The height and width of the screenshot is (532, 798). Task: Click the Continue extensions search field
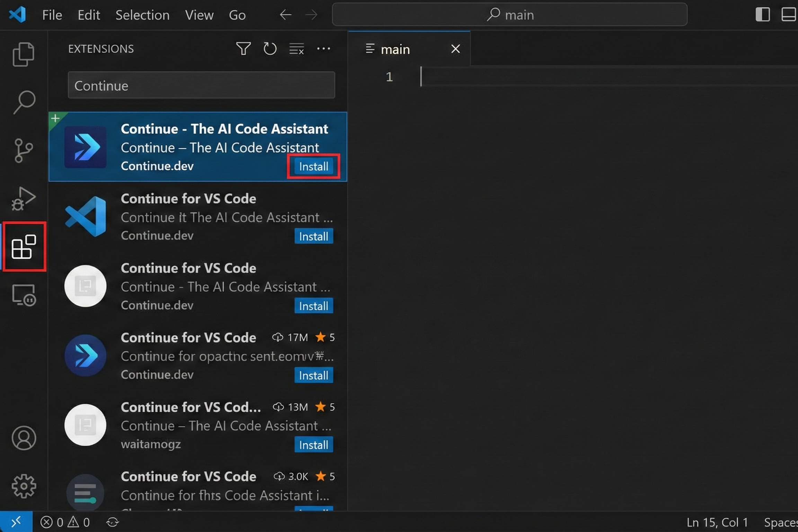click(201, 86)
